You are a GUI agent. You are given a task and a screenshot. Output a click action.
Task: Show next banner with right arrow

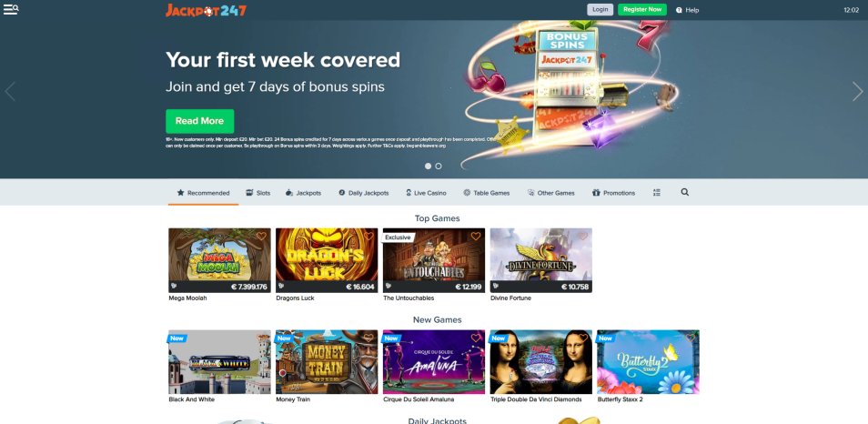tap(857, 91)
